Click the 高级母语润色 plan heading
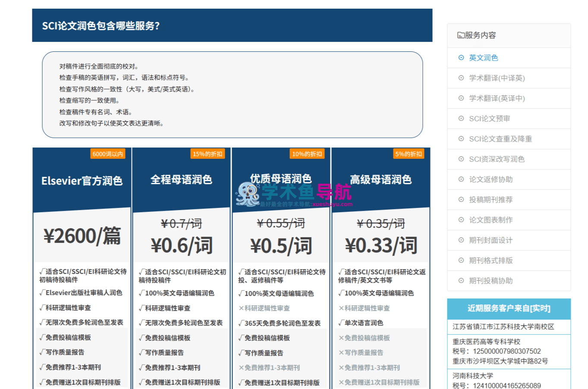 pos(381,180)
